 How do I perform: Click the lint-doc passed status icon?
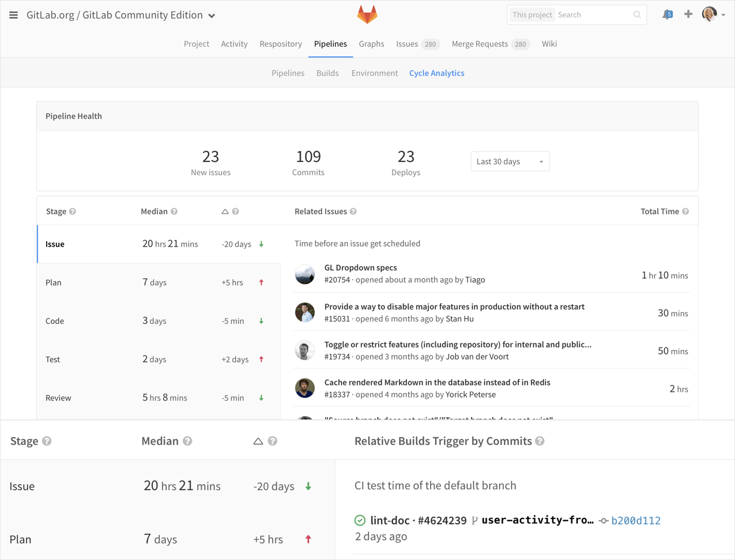360,520
